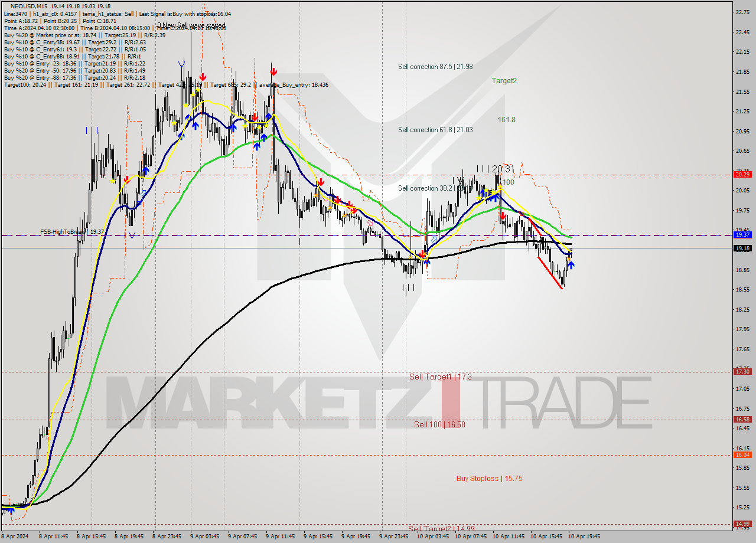Click the '10 Apr 19:45' time axis label

click(x=584, y=537)
